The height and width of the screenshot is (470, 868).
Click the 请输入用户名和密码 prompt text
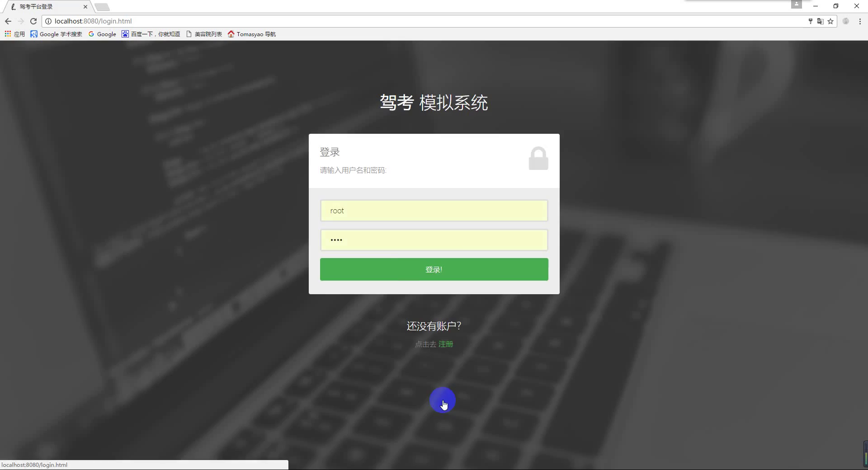click(x=353, y=170)
